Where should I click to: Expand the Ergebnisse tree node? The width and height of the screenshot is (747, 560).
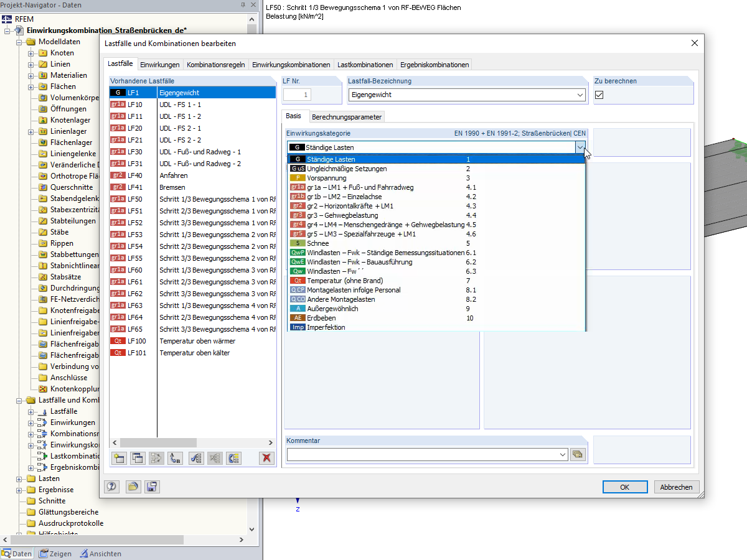[x=19, y=490]
